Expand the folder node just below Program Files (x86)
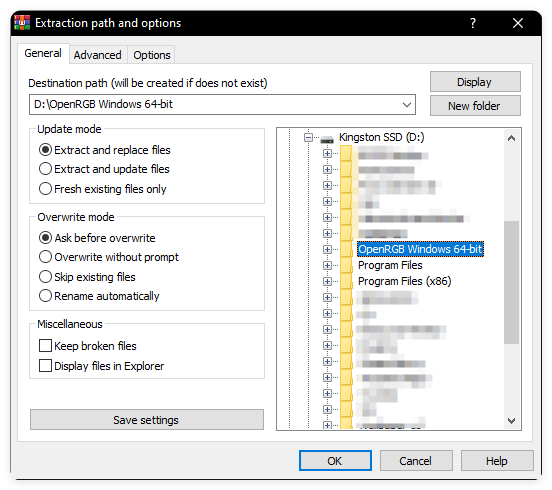Image resolution: width=552 pixels, height=490 pixels. coord(327,297)
